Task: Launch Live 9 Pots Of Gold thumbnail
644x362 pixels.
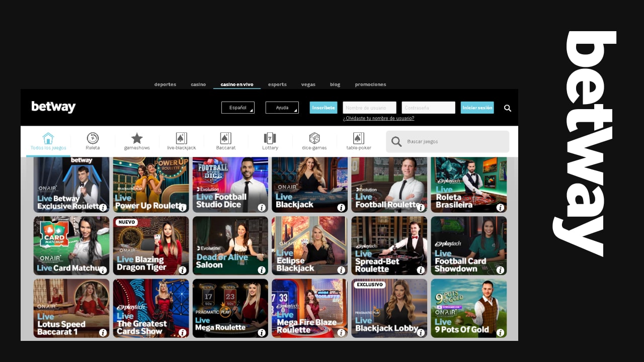Action: (469, 308)
